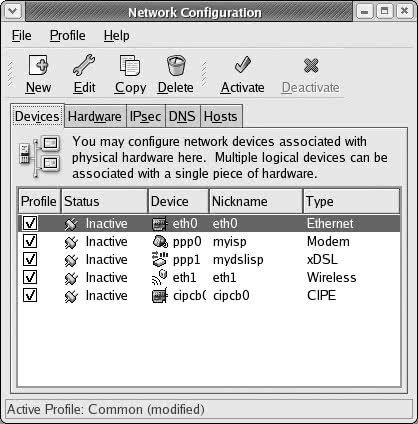Switch to the Hardware tab

pos(95,116)
